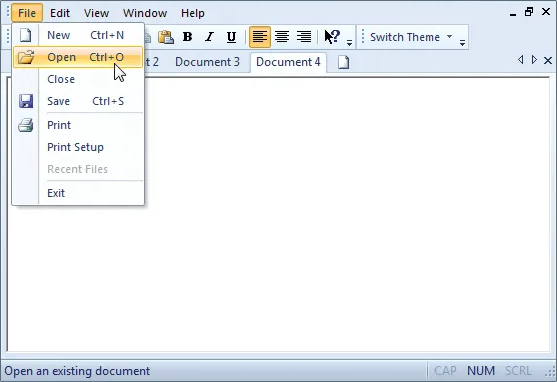557x382 pixels.
Task: Open the View menu
Action: click(96, 13)
